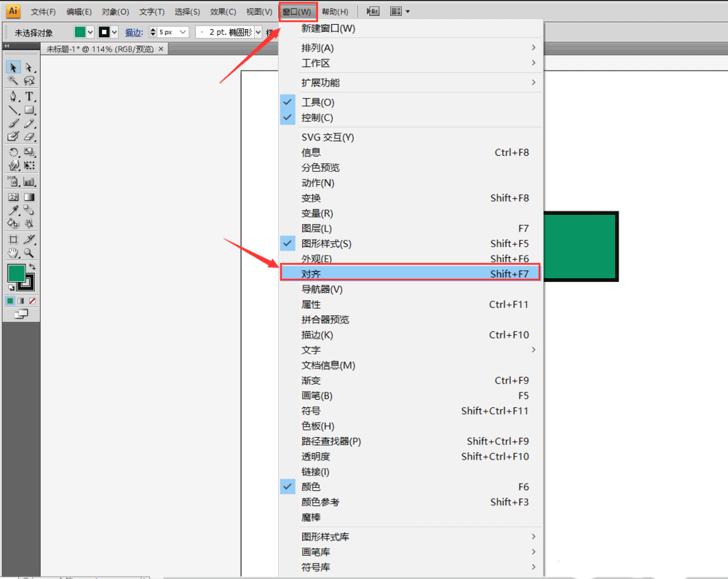Select the Blob Brush tool
Screen dimensions: 728x579
coord(13,136)
